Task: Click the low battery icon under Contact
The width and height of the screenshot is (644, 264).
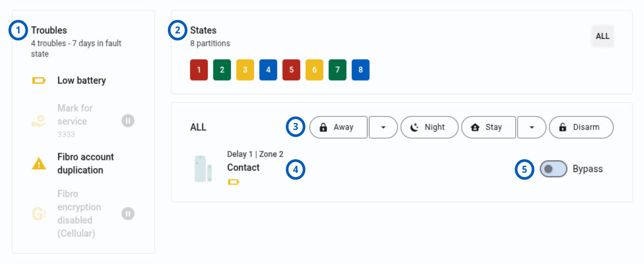Action: coord(234,182)
